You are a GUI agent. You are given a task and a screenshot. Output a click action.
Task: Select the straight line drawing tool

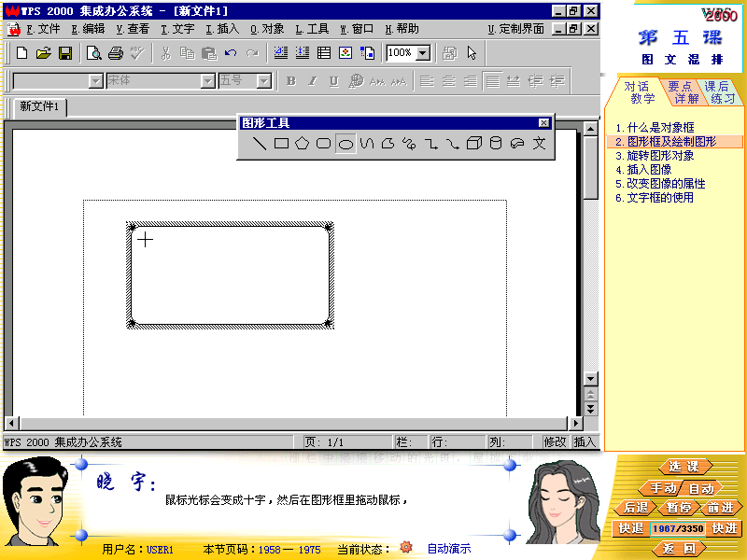pos(260,144)
